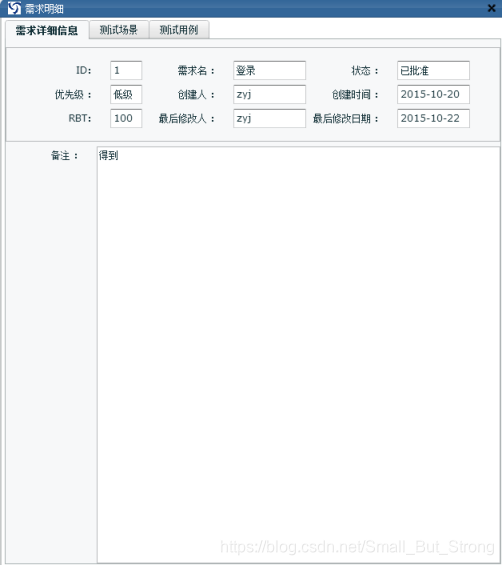Click the RBT label
This screenshot has height=565, width=503.
point(80,119)
